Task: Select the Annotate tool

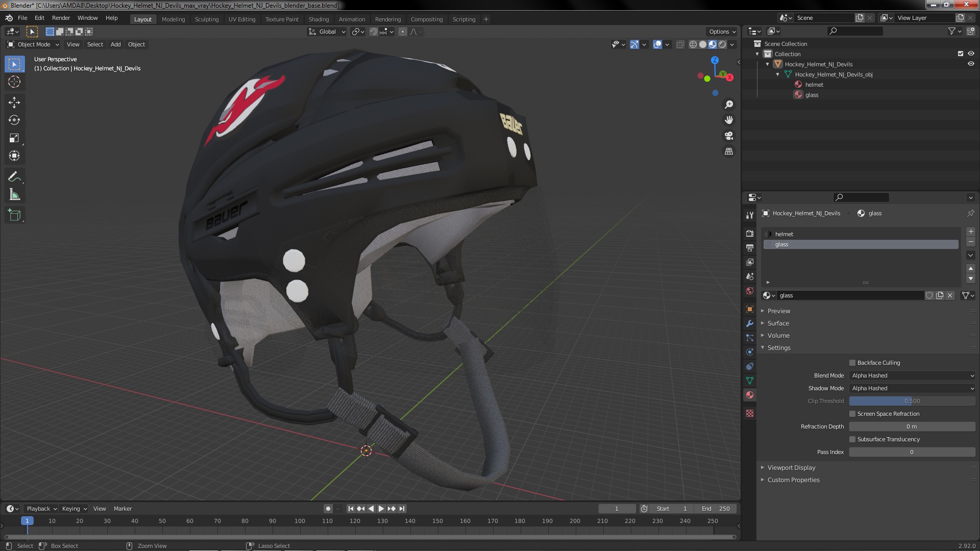Action: (x=14, y=177)
